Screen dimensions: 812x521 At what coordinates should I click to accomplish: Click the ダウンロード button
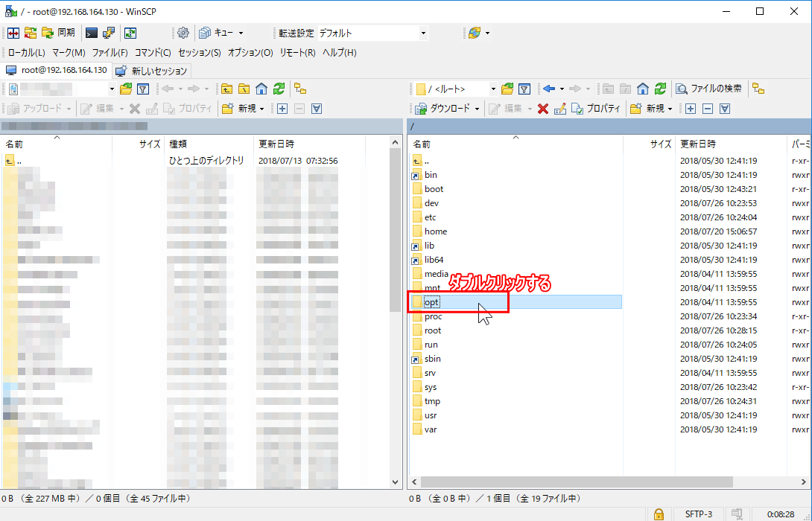click(x=443, y=109)
